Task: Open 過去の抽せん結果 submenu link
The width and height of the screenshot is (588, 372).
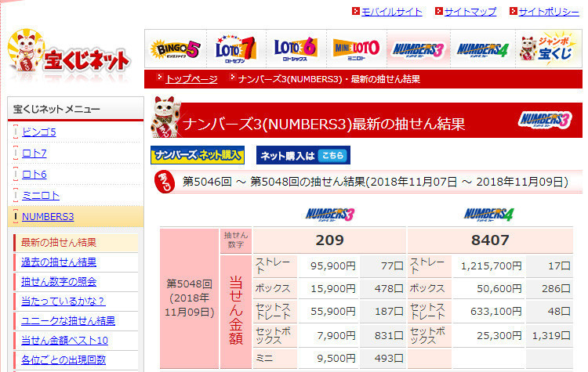Action: point(59,262)
